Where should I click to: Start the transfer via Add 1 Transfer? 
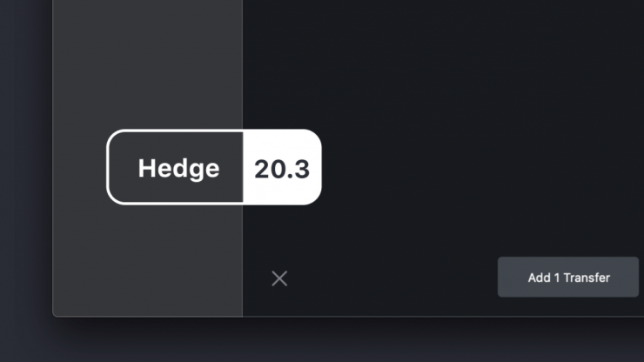pos(568,278)
